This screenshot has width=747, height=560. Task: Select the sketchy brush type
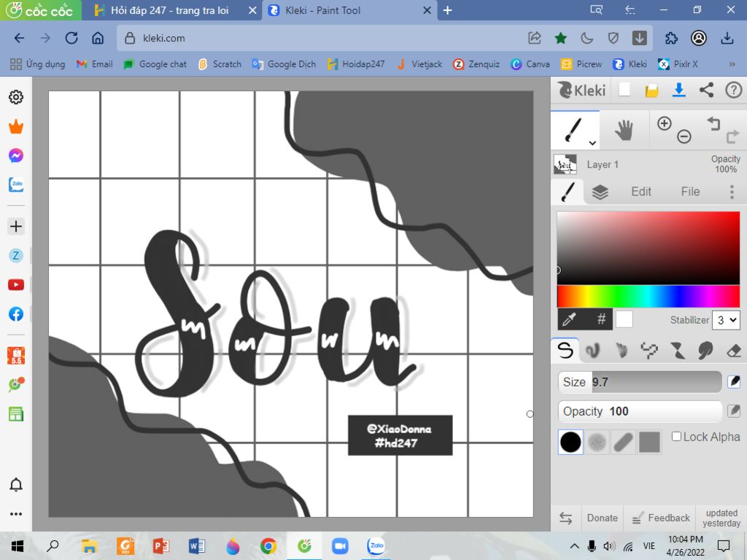pyautogui.click(x=622, y=351)
